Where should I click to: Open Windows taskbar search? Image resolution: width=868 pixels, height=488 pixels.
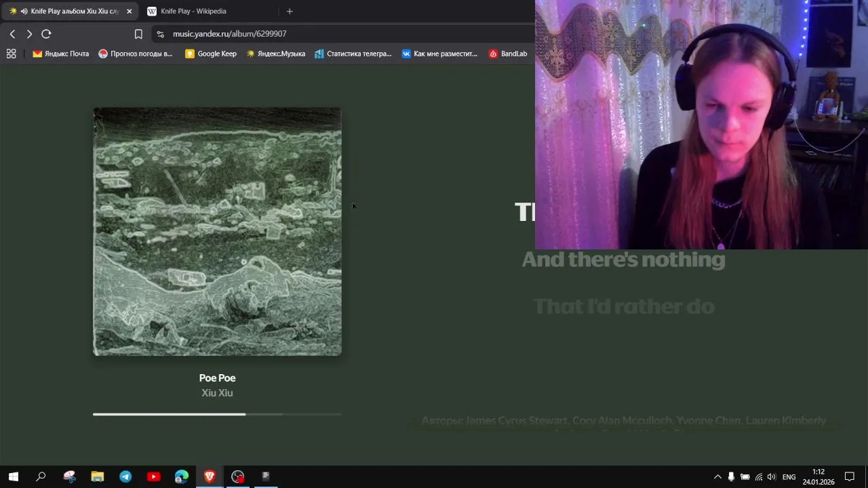[x=41, y=476]
